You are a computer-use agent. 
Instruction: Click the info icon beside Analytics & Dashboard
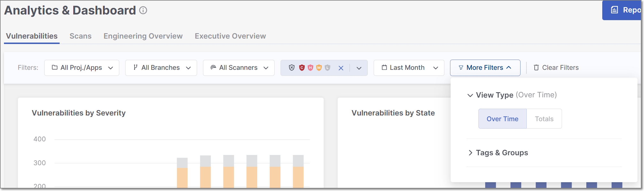point(143,11)
